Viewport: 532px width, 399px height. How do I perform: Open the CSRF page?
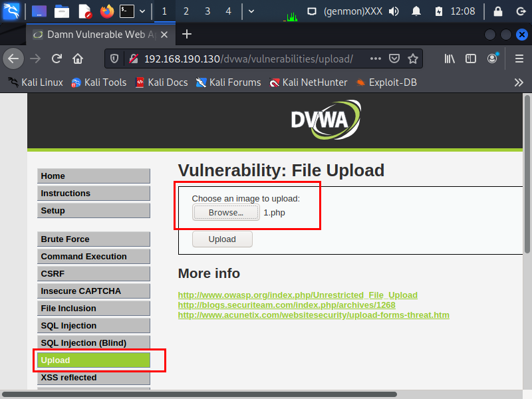[94, 273]
